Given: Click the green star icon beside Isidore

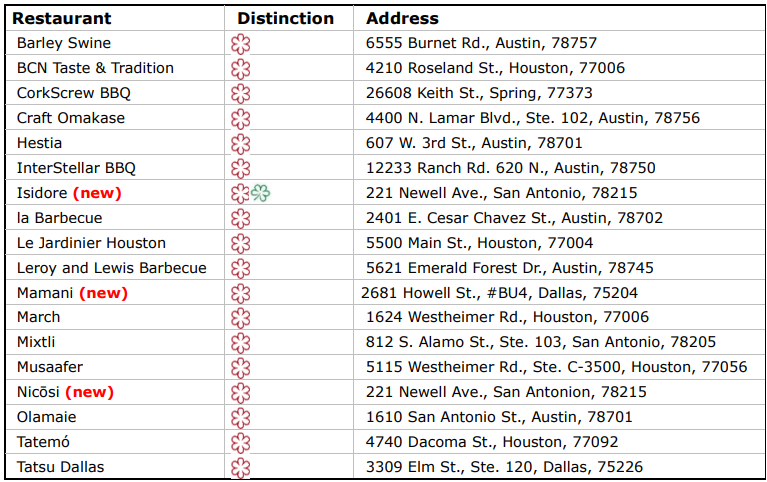Looking at the screenshot, I should click(x=260, y=193).
